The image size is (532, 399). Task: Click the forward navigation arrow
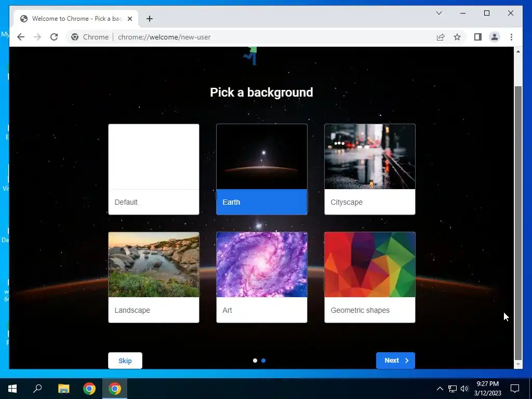(37, 37)
